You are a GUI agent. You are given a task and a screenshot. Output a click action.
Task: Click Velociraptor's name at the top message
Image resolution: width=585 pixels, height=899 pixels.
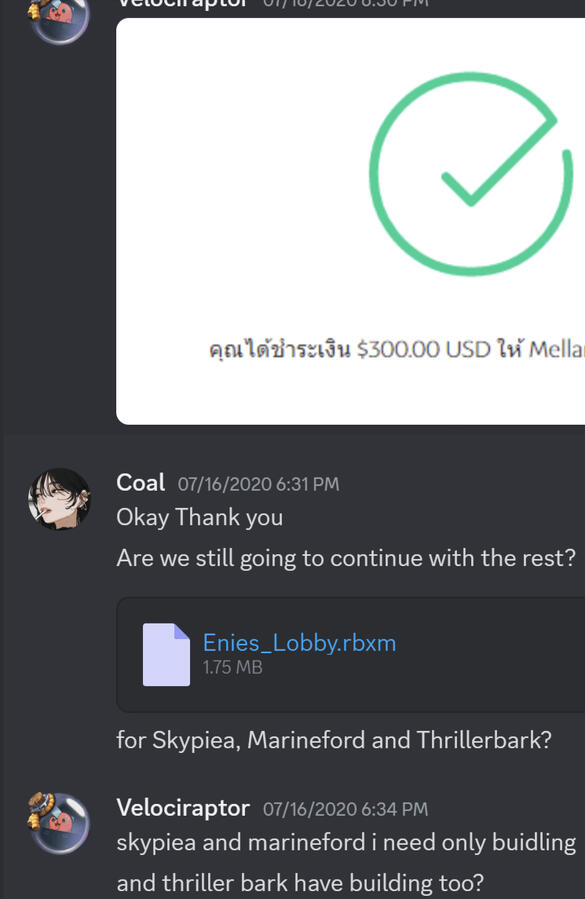(183, 4)
